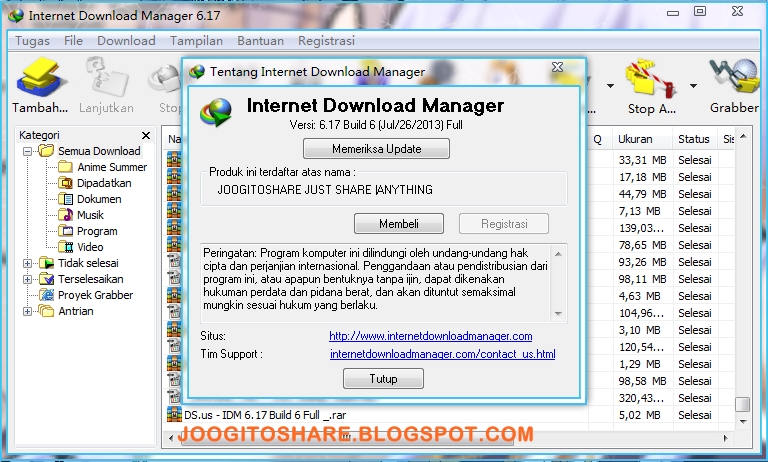Click the IDM icon in main title bar
Screen dimensions: 768x462
16,16
